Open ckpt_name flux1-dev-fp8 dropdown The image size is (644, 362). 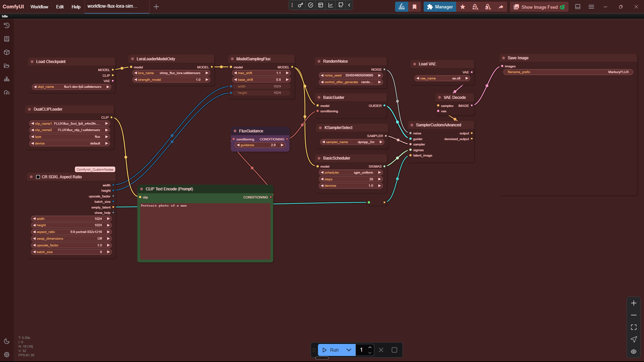click(71, 87)
